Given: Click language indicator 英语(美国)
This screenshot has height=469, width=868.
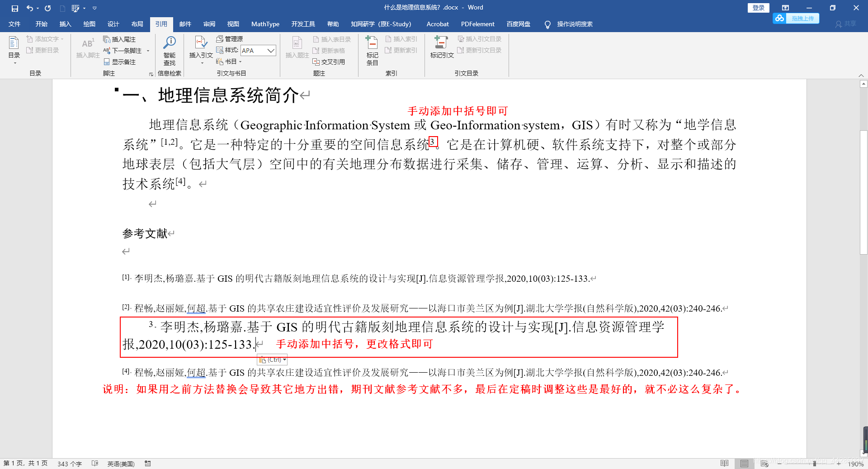Looking at the screenshot, I should [121, 464].
